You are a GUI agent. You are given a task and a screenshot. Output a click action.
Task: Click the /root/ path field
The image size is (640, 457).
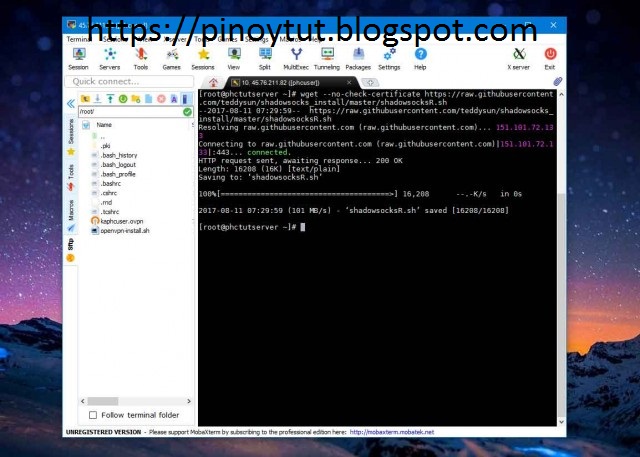130,111
